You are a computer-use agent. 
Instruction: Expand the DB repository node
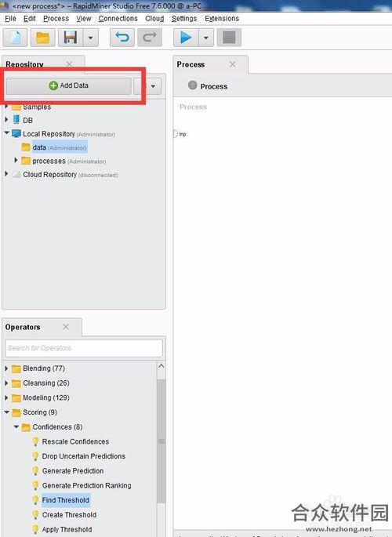(x=6, y=120)
